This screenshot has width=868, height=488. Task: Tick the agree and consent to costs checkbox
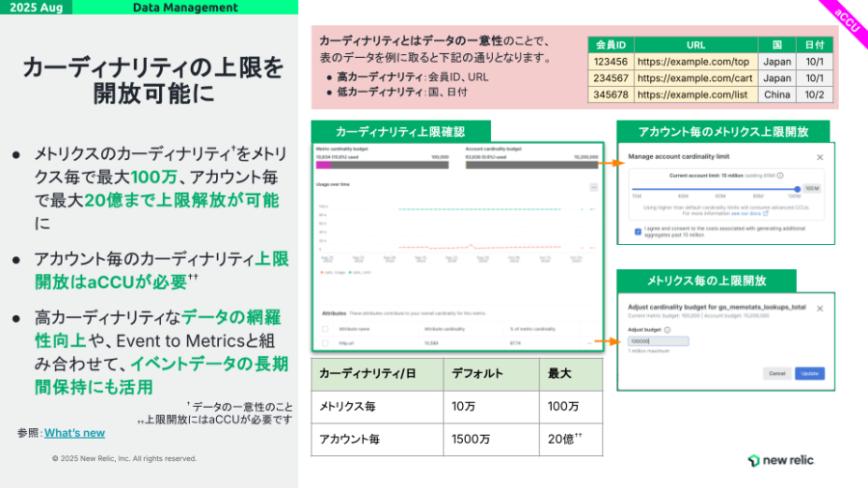pos(637,231)
